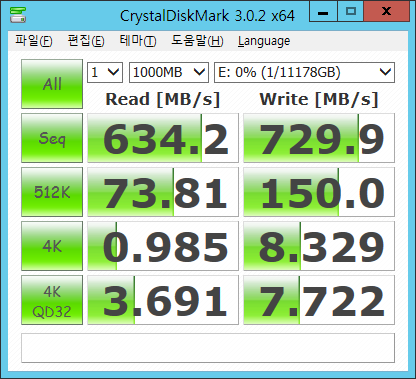416x379 pixels.
Task: Run all benchmarks with the All button
Action: click(52, 84)
